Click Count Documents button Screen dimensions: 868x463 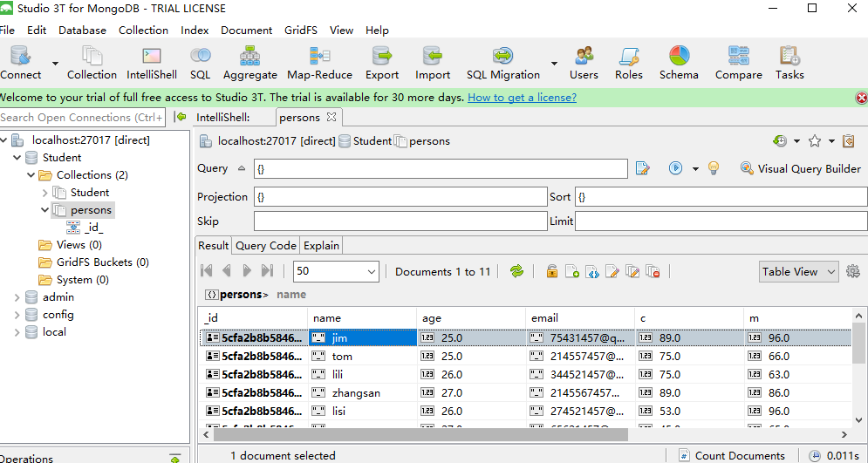[732, 455]
